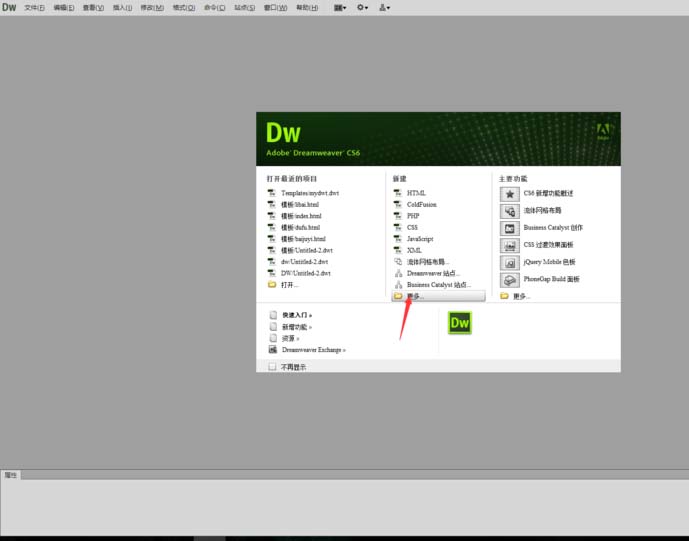
Task: Open the 插入(I) menu
Action: click(123, 7)
